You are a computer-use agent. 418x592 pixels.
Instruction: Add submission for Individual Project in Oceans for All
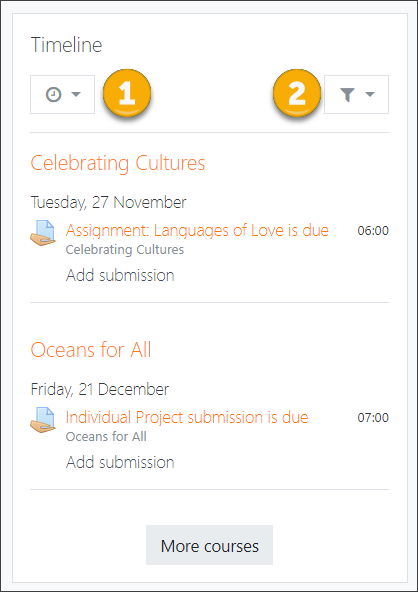tap(120, 462)
